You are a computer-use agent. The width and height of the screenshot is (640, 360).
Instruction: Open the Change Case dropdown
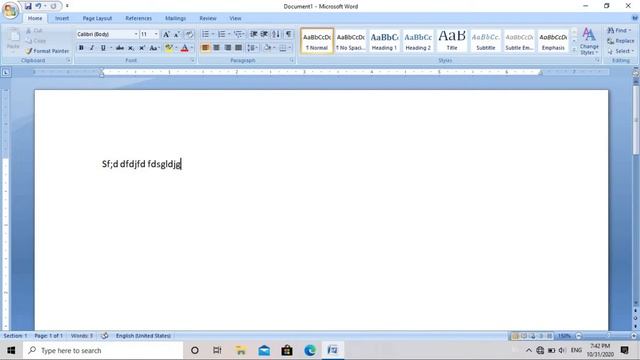pos(154,48)
